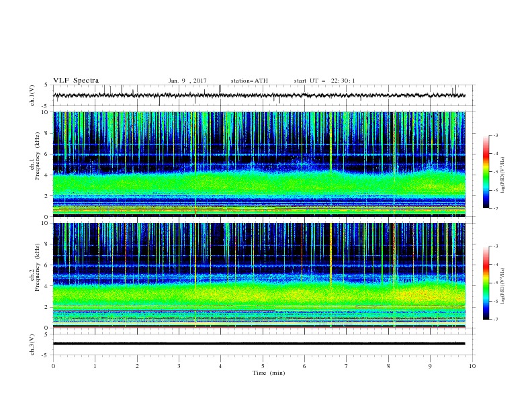Click the ch.3 flat voltage trace

(x=259, y=344)
